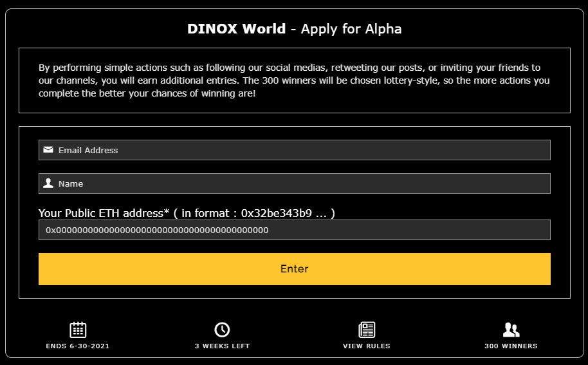Click the Public ETH address input
Image resolution: width=588 pixels, height=365 pixels.
pyautogui.click(x=295, y=230)
